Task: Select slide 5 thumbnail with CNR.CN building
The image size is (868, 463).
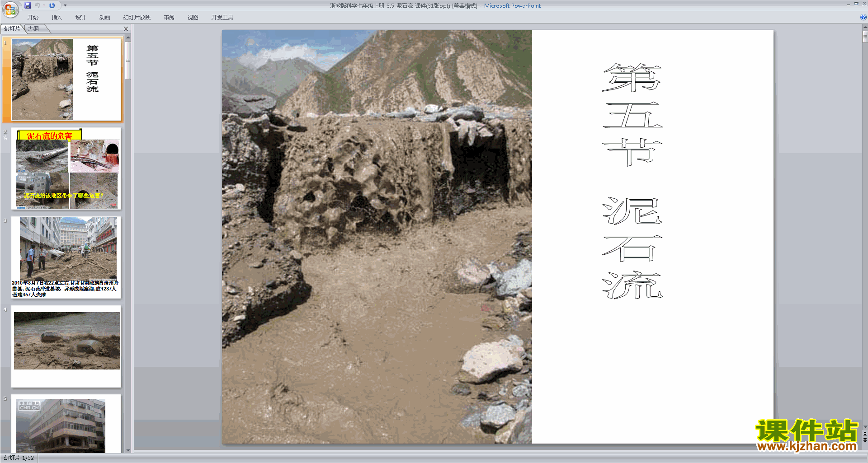Action: tap(66, 424)
